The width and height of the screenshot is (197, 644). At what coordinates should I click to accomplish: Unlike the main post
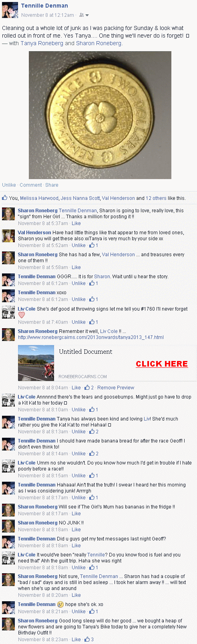(9, 185)
